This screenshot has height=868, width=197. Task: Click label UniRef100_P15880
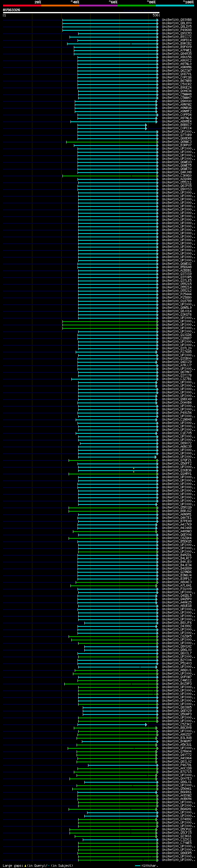point(176,297)
